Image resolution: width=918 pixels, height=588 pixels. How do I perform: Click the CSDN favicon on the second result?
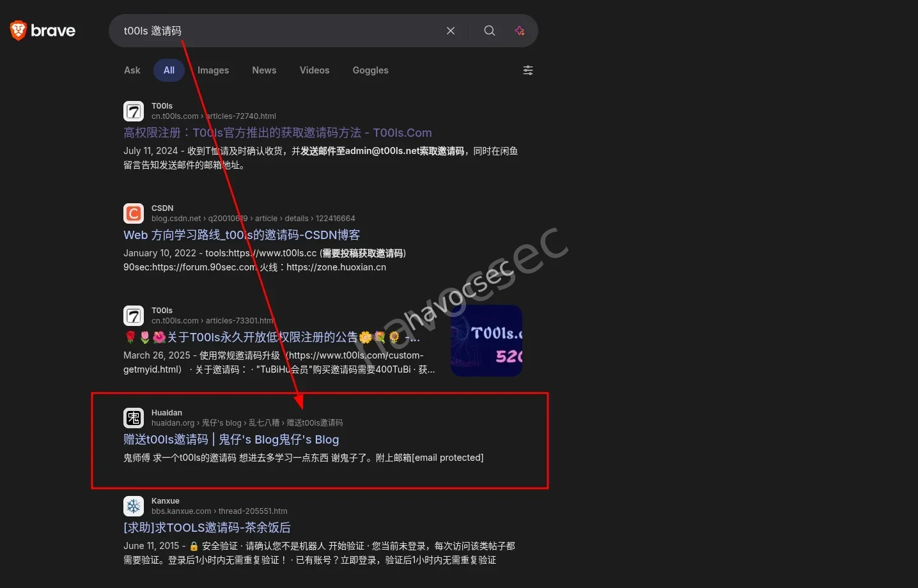click(x=133, y=213)
